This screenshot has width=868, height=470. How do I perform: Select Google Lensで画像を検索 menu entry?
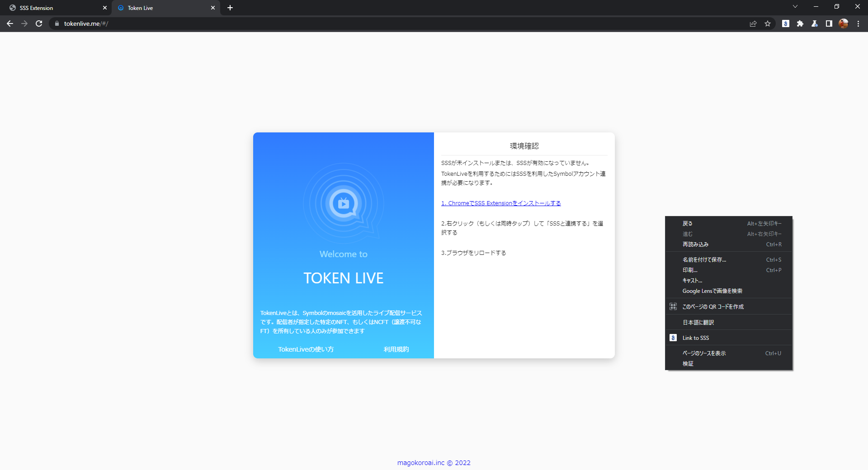[729, 291]
